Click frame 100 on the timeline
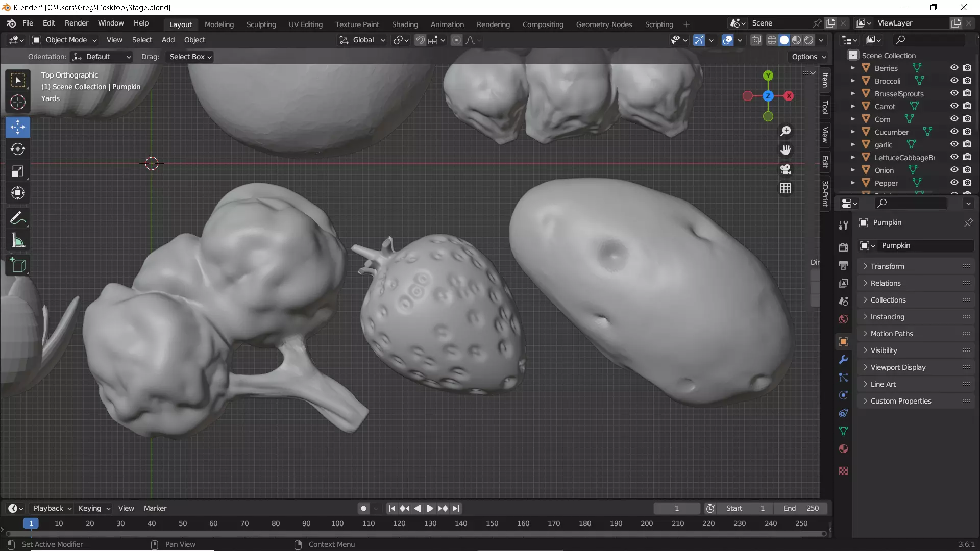The height and width of the screenshot is (551, 980). point(337,523)
